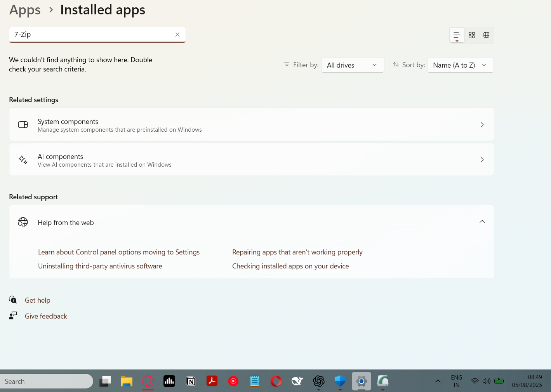Open the black audio bars app in taskbar
Screen dimensions: 551x392
169,381
